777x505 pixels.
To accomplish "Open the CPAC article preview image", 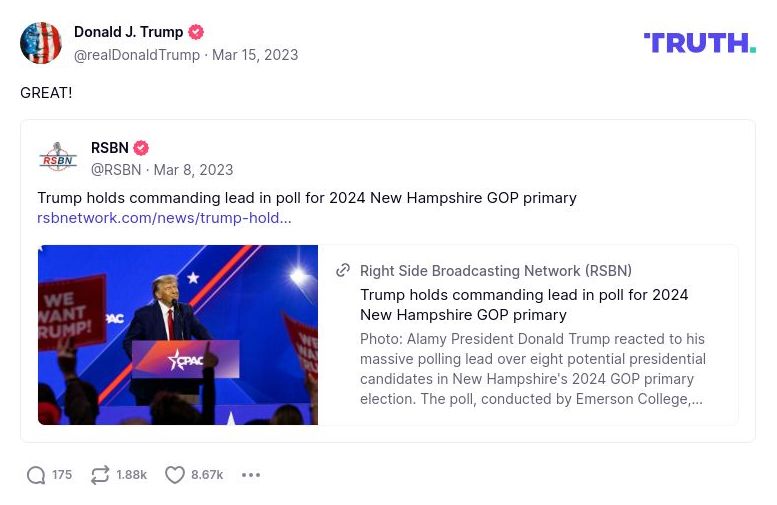I will [178, 335].
